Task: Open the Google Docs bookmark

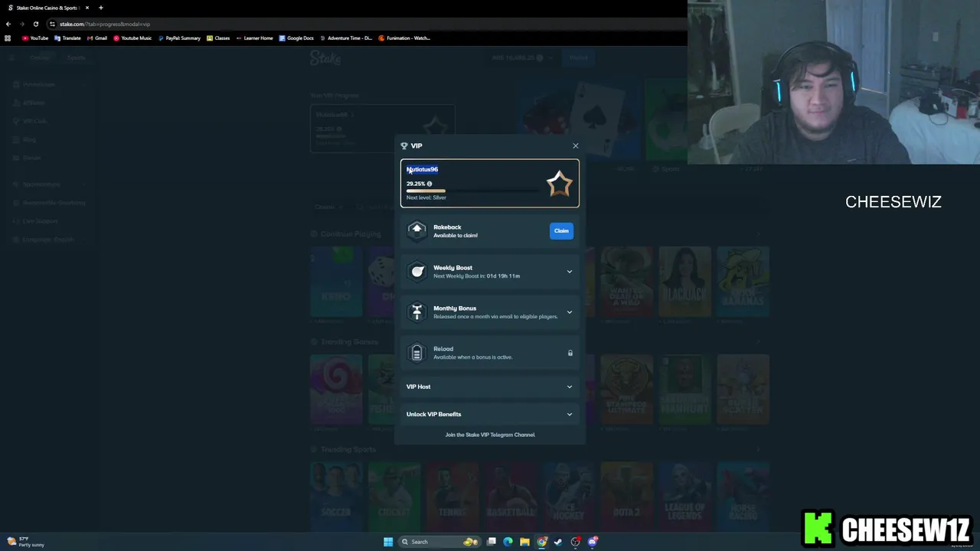Action: coord(296,37)
